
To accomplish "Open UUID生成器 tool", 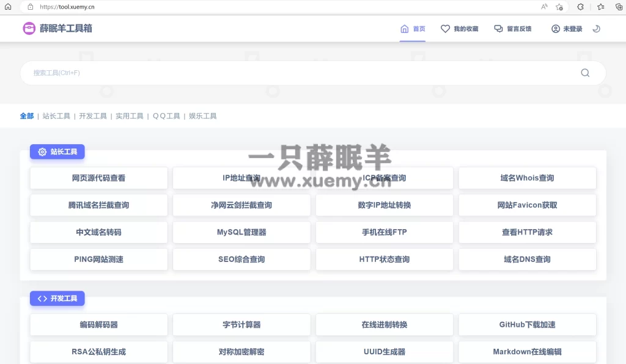I will tap(385, 352).
